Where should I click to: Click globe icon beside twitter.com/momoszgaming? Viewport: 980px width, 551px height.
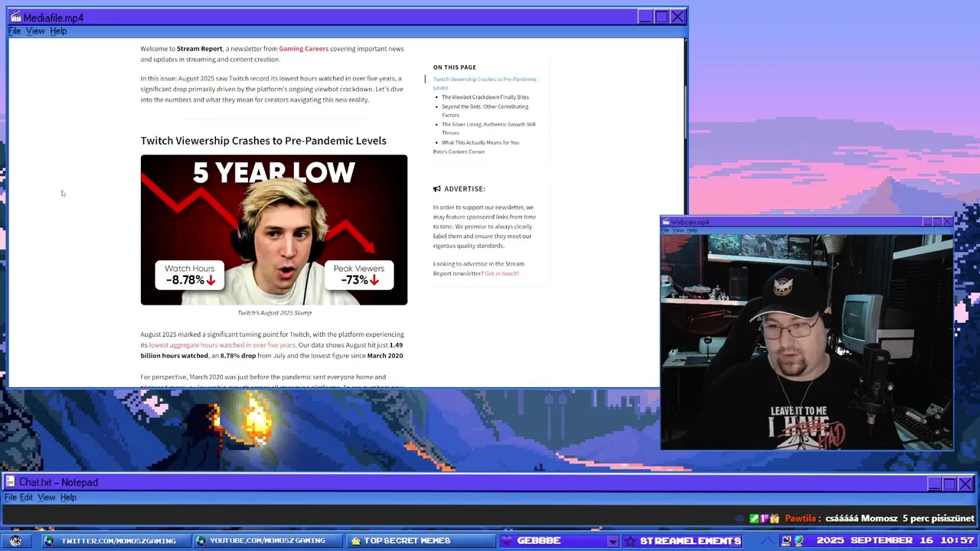[x=49, y=540]
